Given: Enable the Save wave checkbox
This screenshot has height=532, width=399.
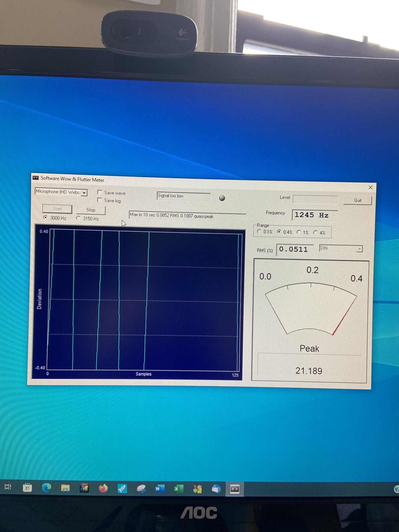Looking at the screenshot, I should click(x=99, y=192).
